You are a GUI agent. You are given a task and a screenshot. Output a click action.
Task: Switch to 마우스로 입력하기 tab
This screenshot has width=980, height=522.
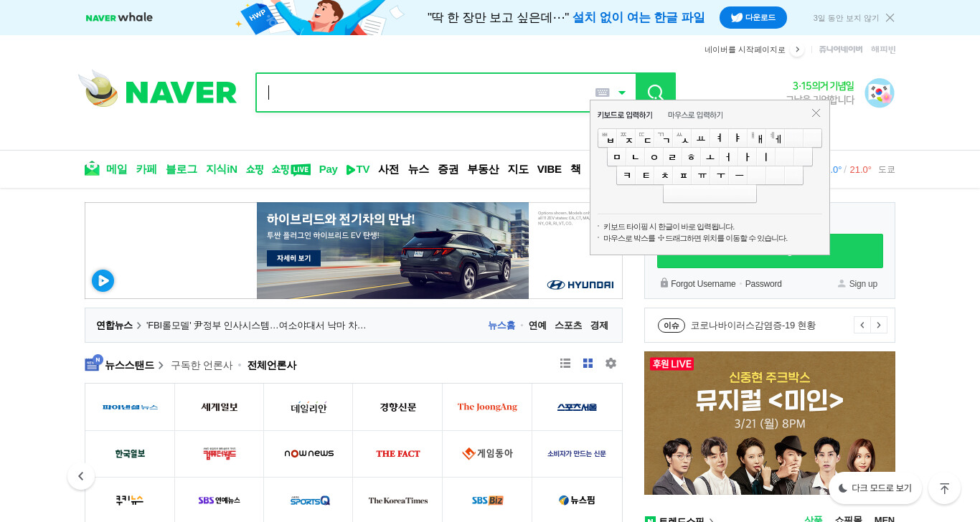click(x=695, y=115)
